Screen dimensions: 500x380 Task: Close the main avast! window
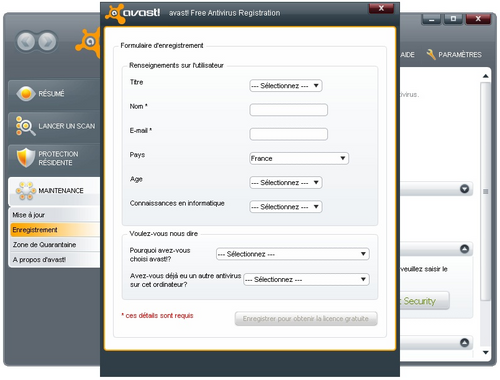tap(478, 19)
